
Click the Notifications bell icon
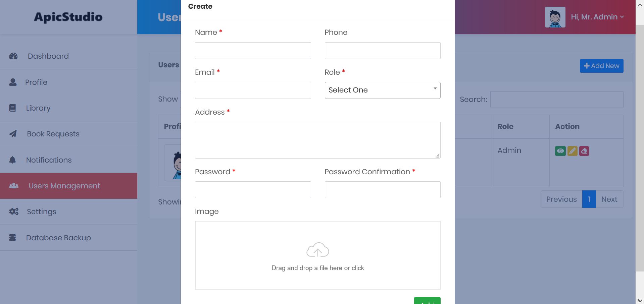pos(12,160)
